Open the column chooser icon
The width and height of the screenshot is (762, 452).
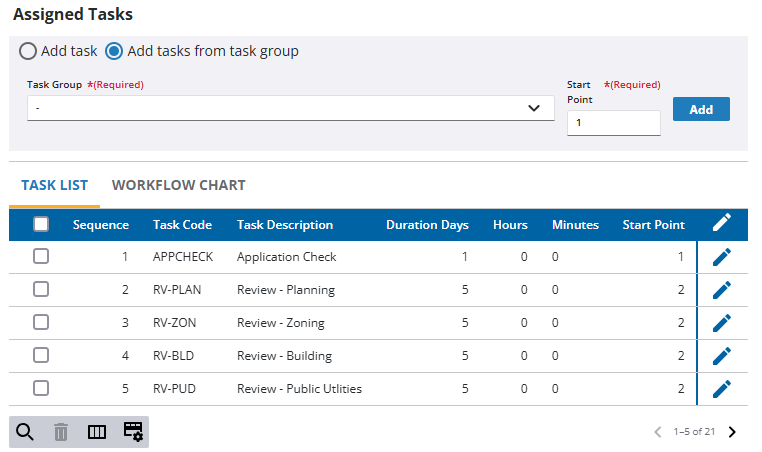point(97,432)
